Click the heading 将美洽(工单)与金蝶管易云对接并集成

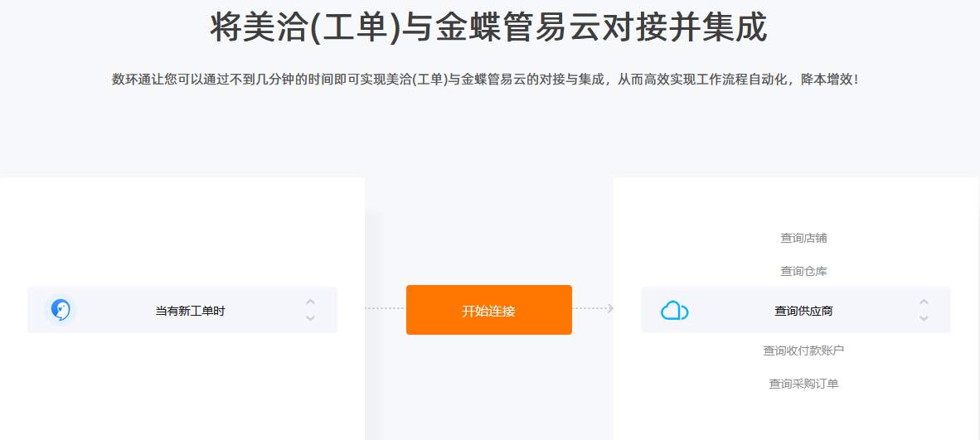pos(488,27)
